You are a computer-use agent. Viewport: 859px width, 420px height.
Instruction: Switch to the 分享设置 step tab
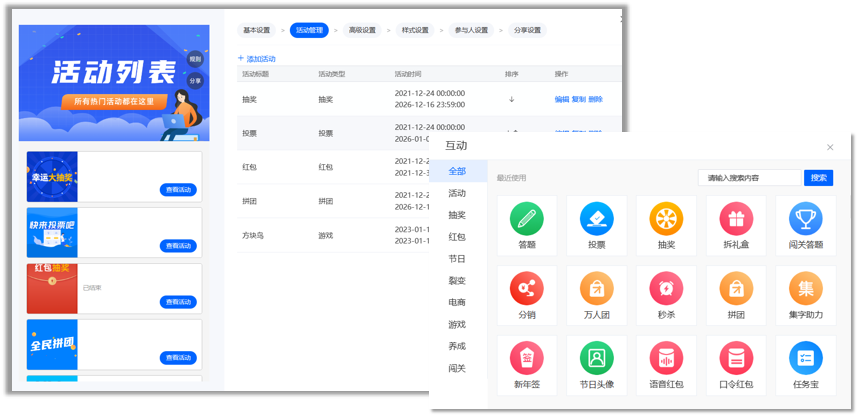pyautogui.click(x=527, y=31)
